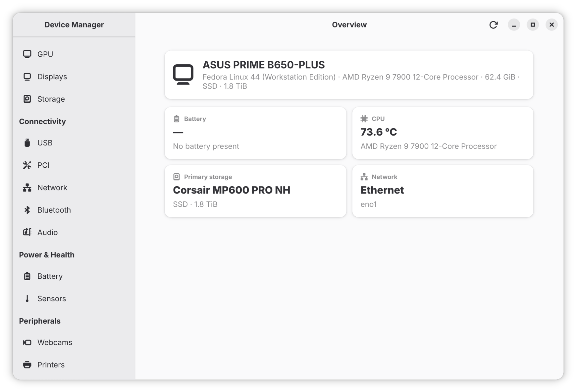Click the No battery present text
Image resolution: width=576 pixels, height=392 pixels.
pyautogui.click(x=206, y=146)
